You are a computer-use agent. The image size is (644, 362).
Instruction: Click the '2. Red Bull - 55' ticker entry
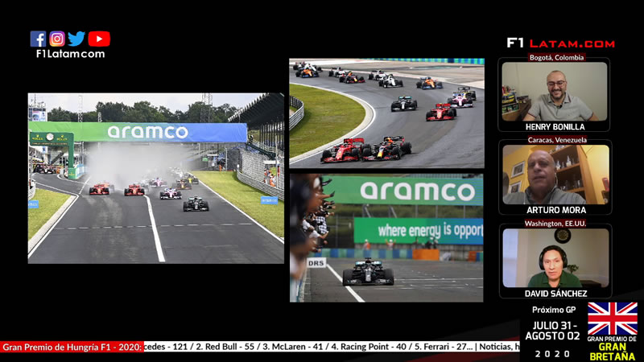coord(225,347)
